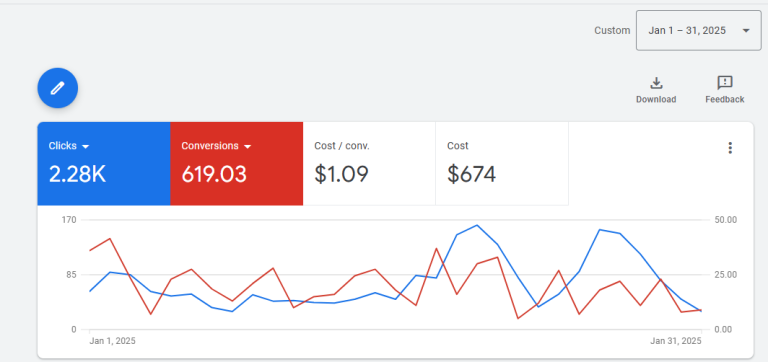This screenshot has width=768, height=362.
Task: Click the Jan 31, 2025 axis label
Action: tap(676, 341)
